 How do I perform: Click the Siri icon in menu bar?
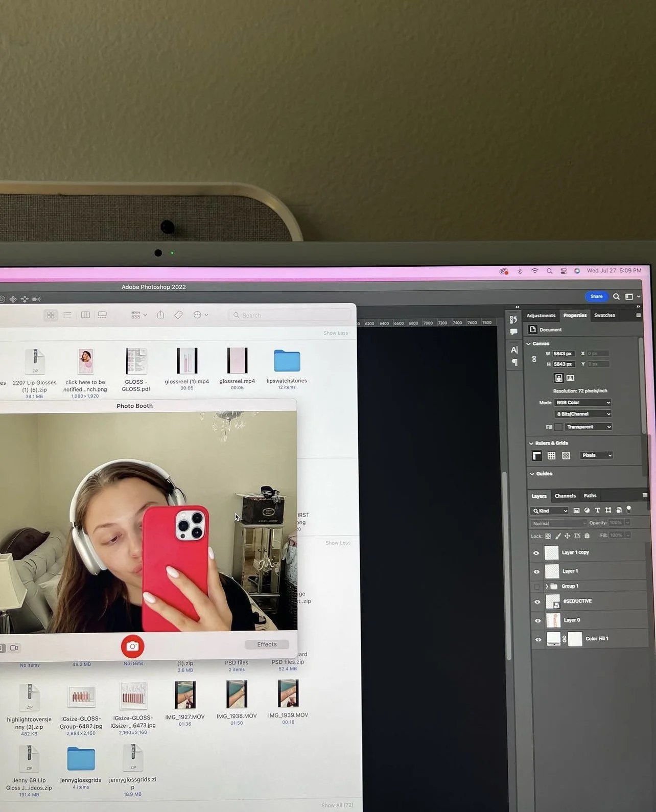[x=577, y=271]
